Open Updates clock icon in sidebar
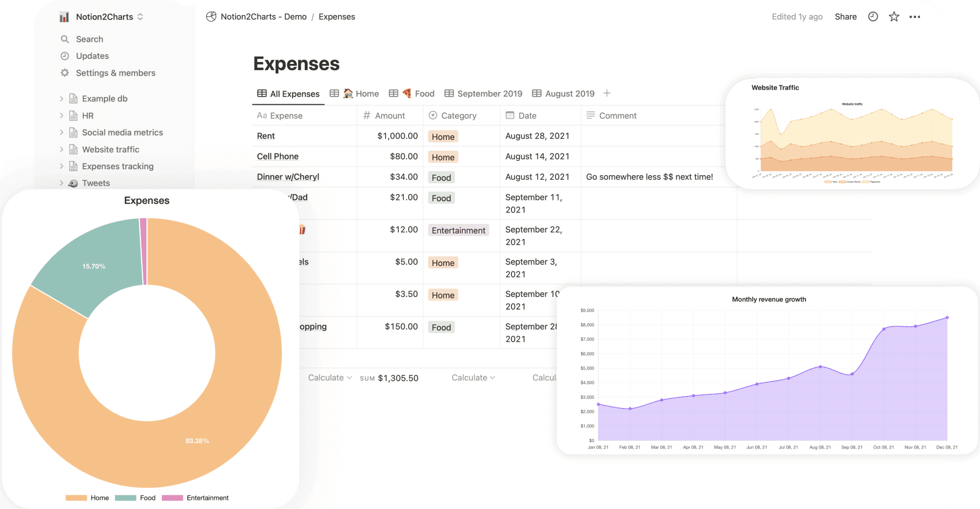 click(x=65, y=56)
